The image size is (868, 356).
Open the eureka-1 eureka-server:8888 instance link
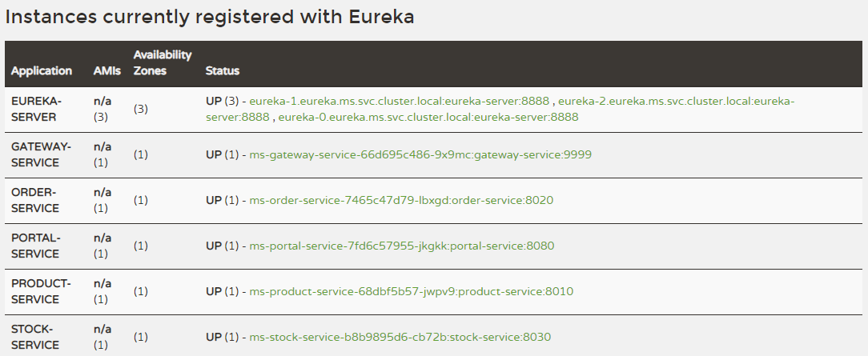(x=399, y=101)
